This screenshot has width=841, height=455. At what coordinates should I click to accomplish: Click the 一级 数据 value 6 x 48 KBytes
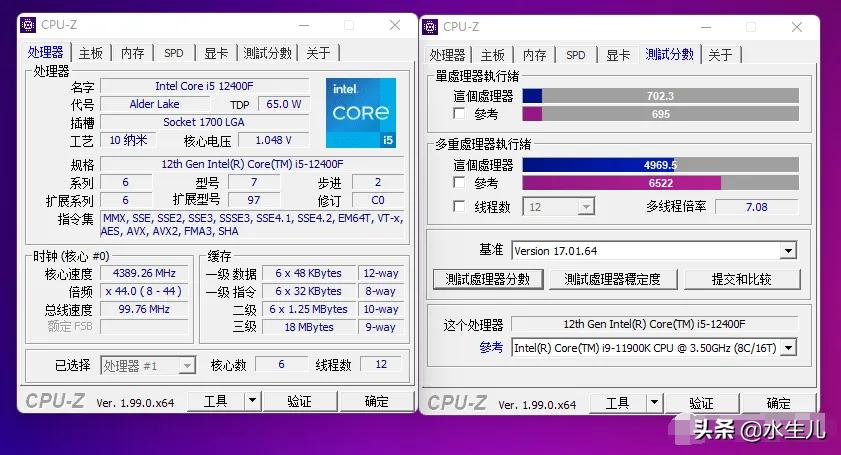pos(309,273)
